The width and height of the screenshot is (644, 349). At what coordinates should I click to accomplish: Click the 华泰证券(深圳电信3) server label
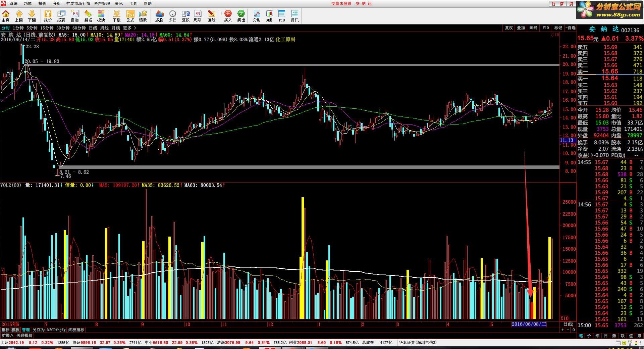pyautogui.click(x=418, y=343)
